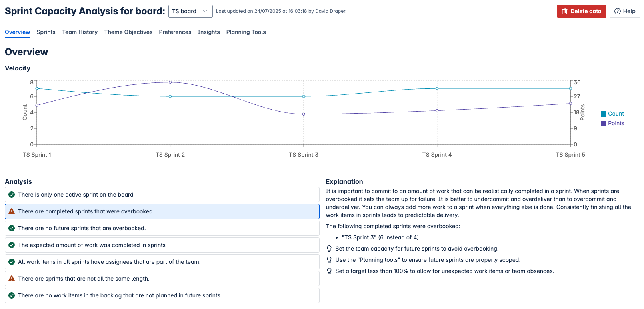Click the 'TS Sprint 1' axis label

pos(37,155)
